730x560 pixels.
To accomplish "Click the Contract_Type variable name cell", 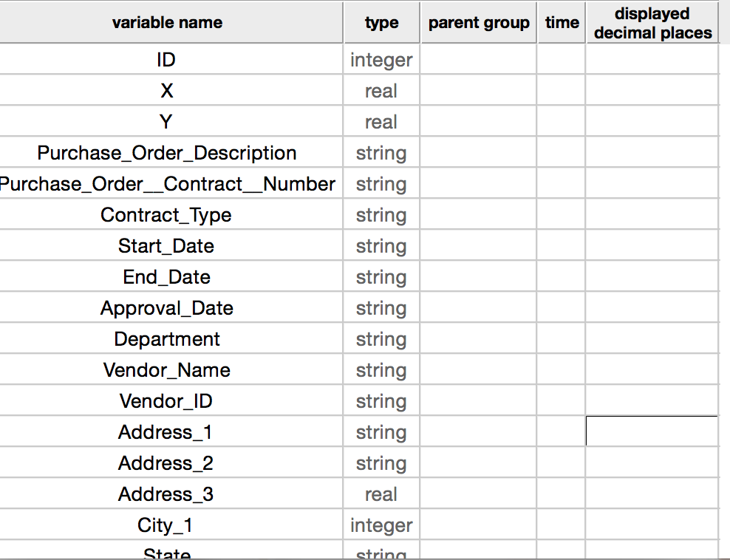I will (167, 215).
